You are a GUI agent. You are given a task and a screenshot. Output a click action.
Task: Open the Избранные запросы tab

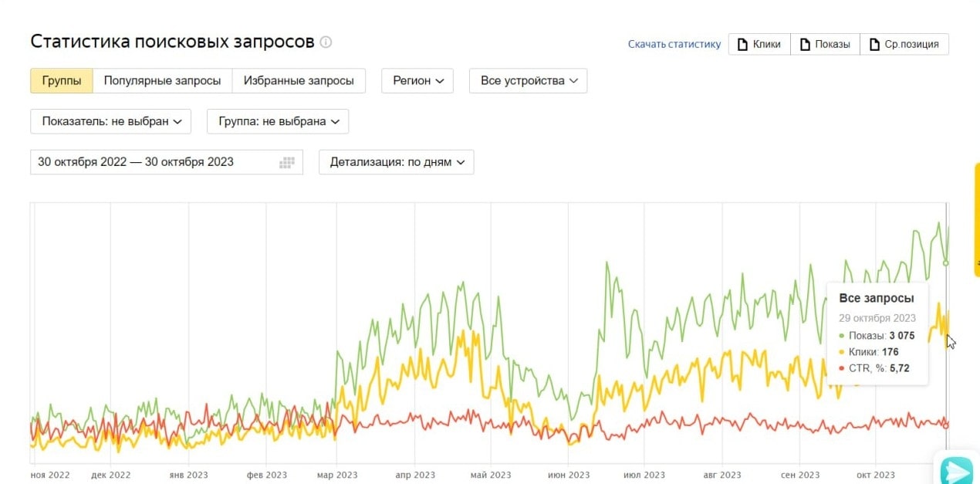299,81
